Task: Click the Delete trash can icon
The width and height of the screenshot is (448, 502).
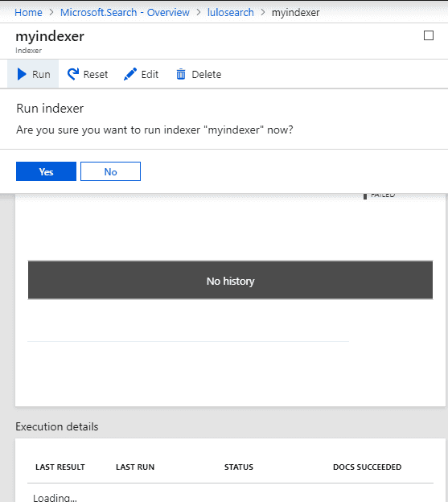Action: (x=181, y=74)
